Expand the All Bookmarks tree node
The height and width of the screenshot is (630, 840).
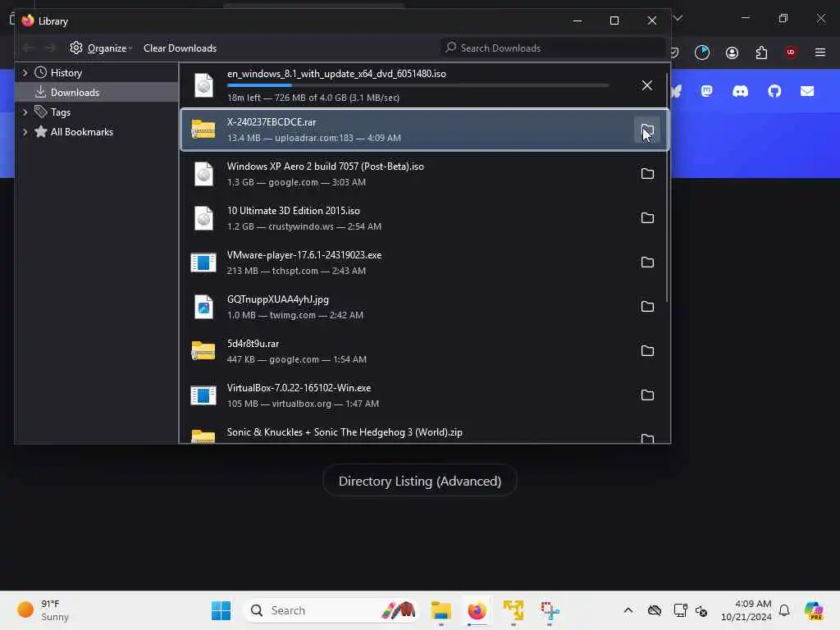(25, 132)
